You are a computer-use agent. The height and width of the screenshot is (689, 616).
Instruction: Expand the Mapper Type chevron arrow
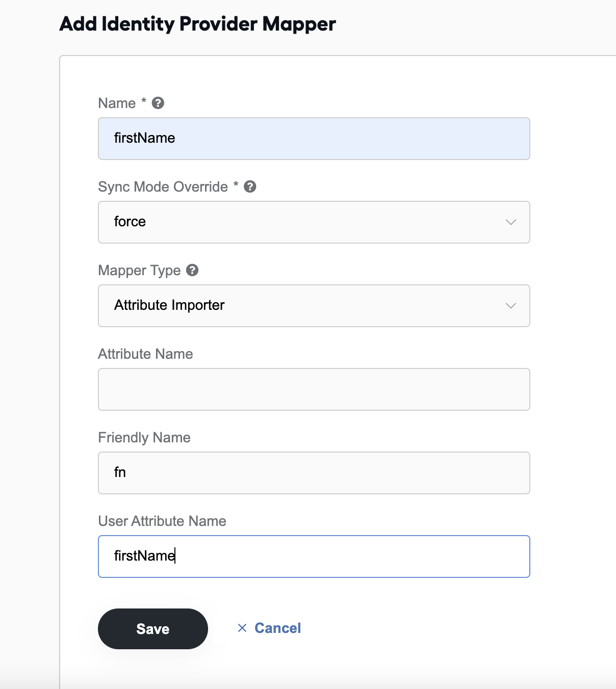click(x=511, y=306)
